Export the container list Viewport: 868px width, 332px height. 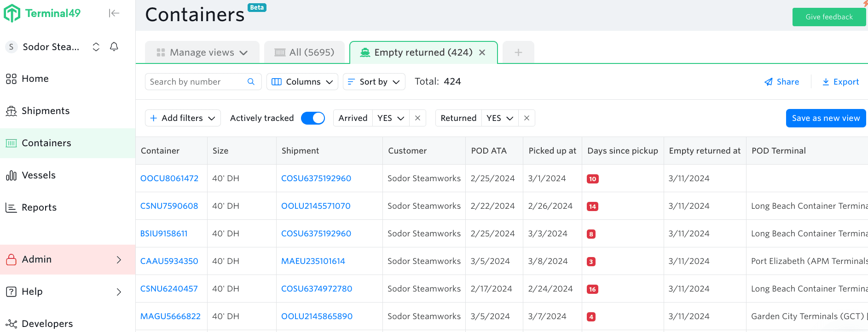tap(840, 82)
